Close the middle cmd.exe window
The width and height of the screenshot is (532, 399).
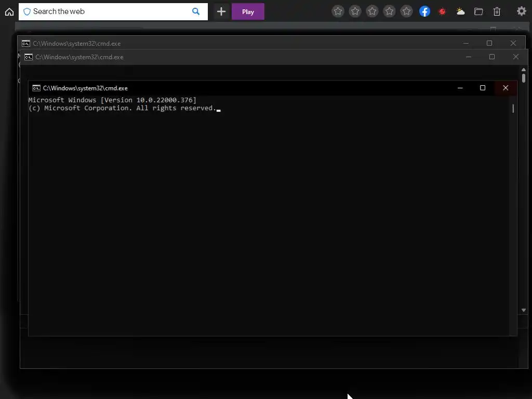[516, 57]
